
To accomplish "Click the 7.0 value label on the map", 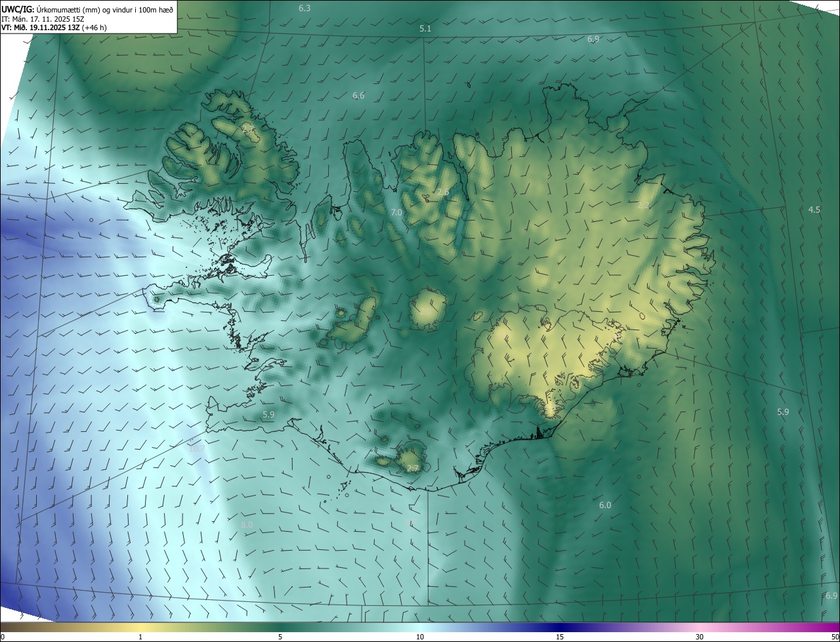I will (x=396, y=213).
